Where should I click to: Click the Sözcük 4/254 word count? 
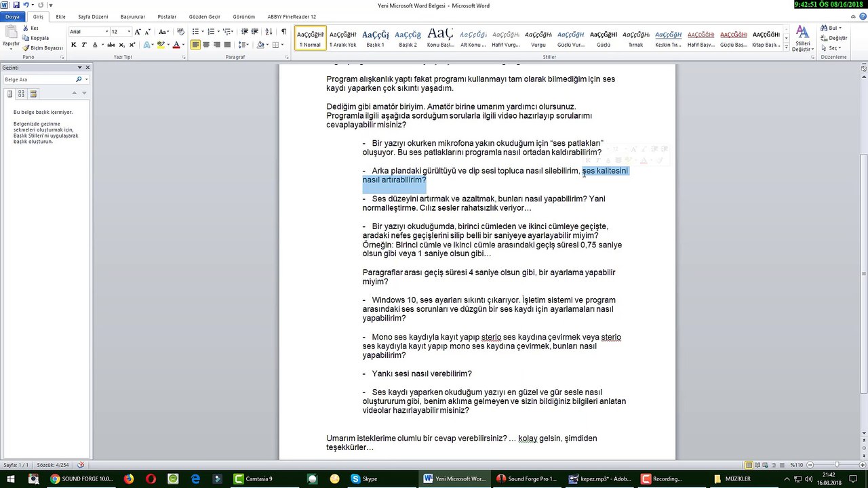[53, 465]
